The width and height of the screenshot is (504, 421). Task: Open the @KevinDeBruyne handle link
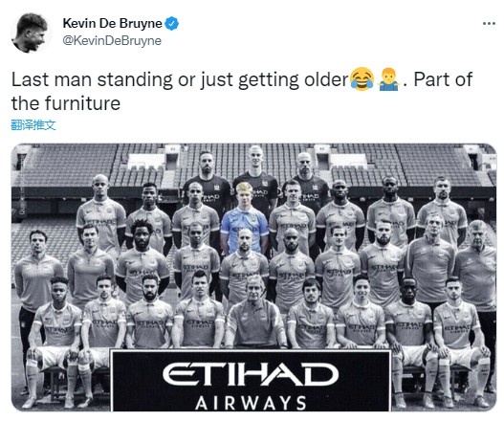click(112, 41)
